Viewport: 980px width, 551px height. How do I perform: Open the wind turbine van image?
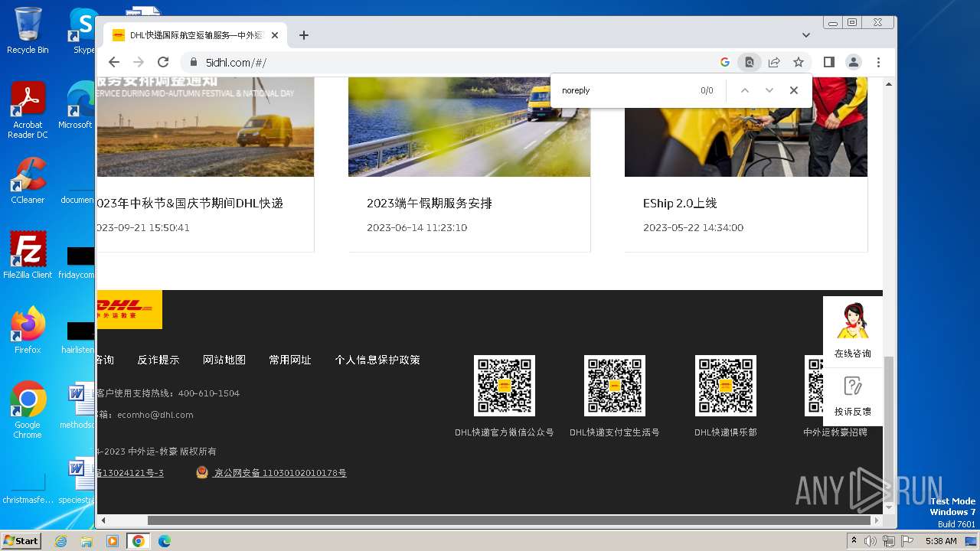[x=205, y=127]
